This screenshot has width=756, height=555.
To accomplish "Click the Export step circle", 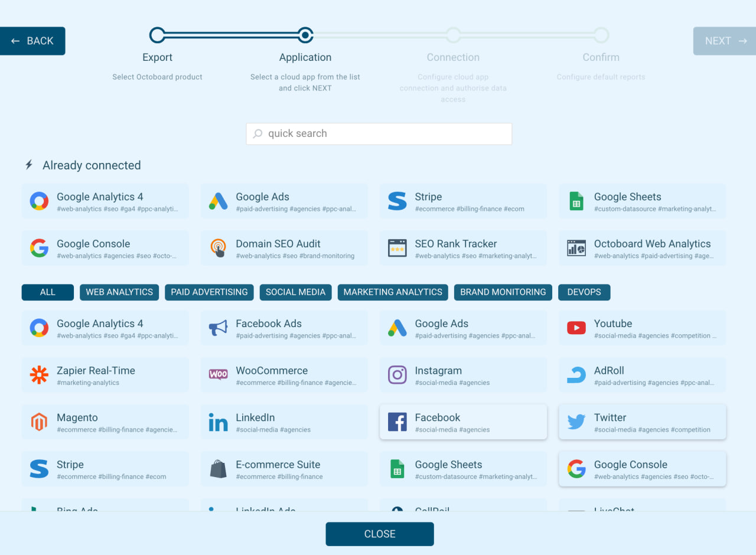I will coord(157,35).
